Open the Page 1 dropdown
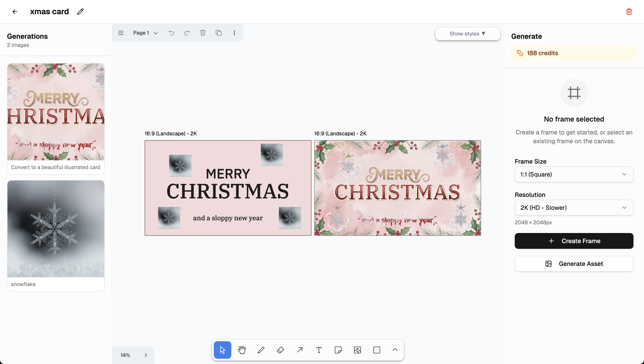 145,33
